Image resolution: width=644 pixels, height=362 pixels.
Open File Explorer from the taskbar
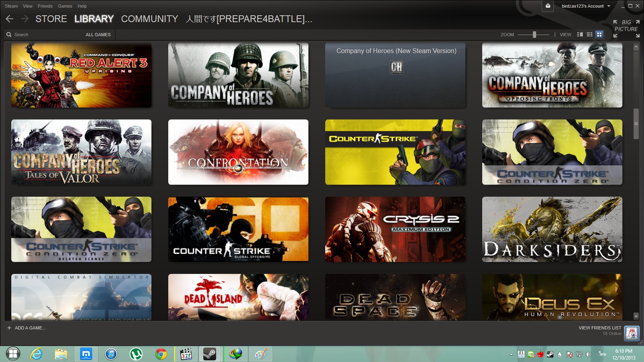point(61,354)
